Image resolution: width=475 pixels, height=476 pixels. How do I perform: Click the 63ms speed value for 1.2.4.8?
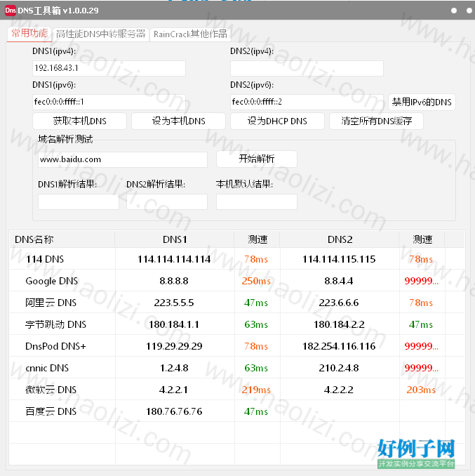[x=256, y=368]
